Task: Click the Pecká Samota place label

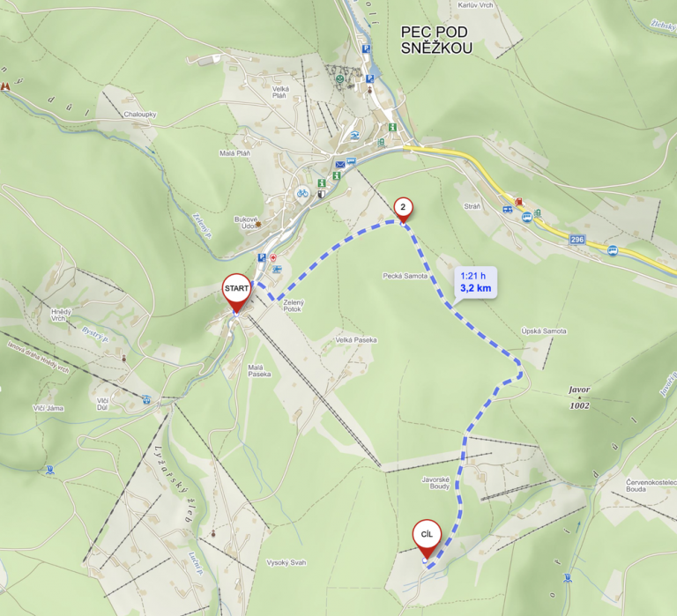Action: click(405, 276)
